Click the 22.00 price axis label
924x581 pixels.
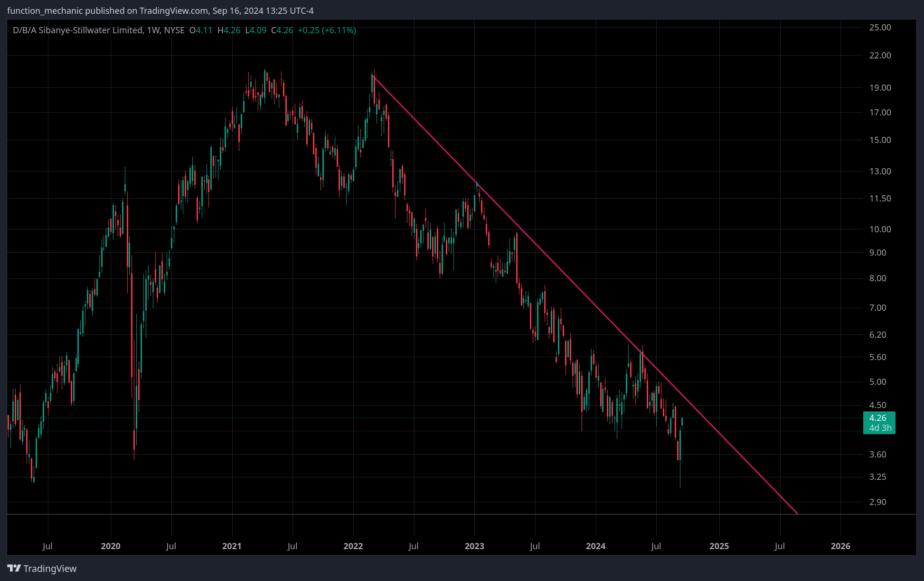pos(880,56)
